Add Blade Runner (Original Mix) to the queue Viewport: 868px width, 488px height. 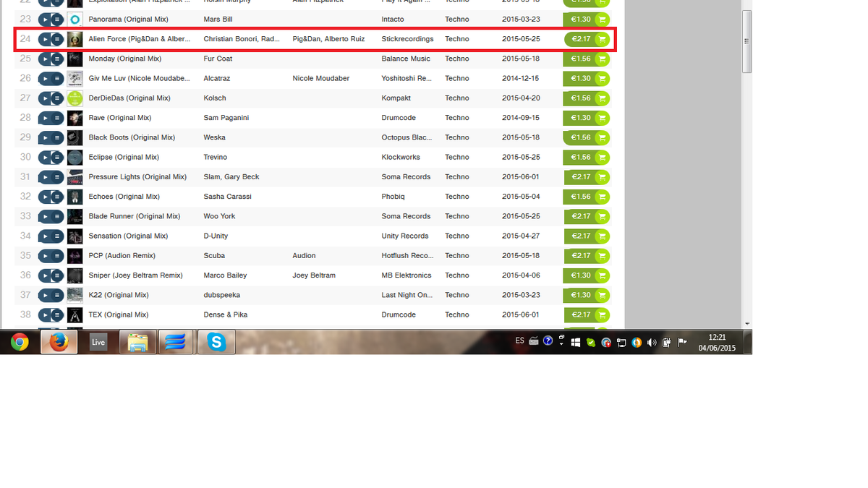point(58,216)
